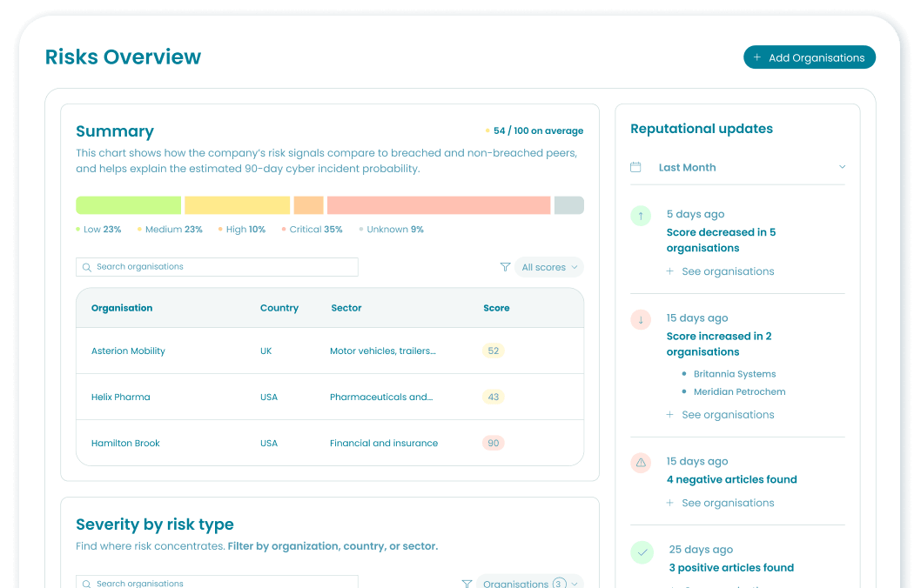The image size is (921, 588).
Task: Click Motor vehicles, trailers... sector cell
Action: (383, 351)
